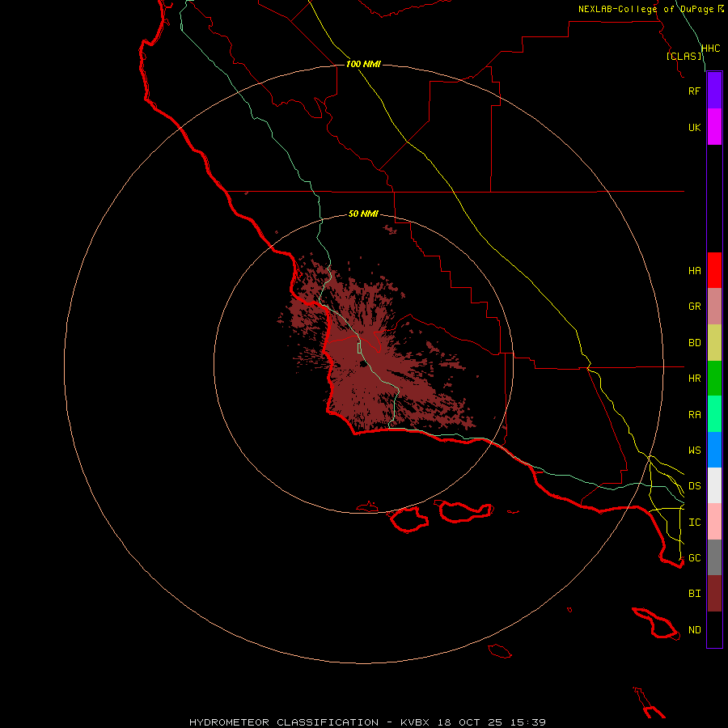Click the 'IC' legend label
This screenshot has width=728, height=728.
tap(694, 523)
